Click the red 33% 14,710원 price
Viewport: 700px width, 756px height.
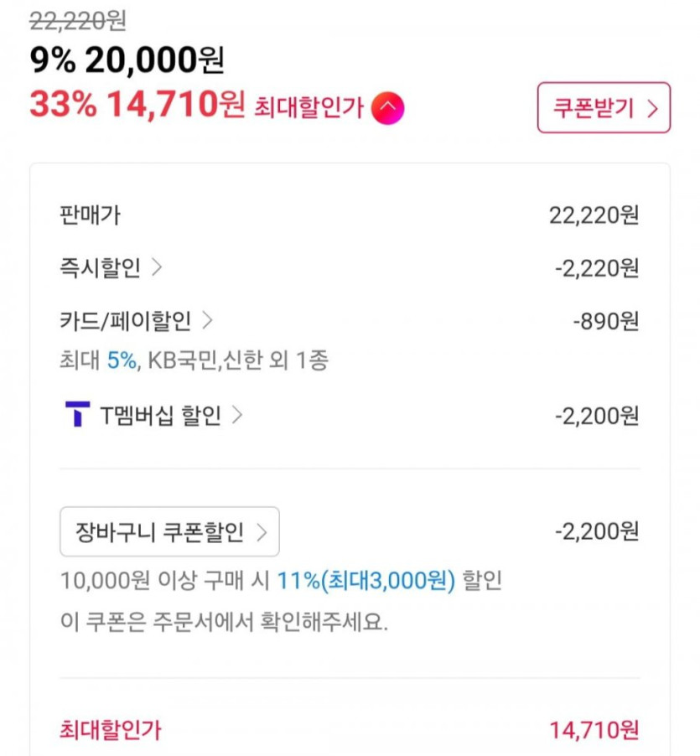(x=137, y=106)
